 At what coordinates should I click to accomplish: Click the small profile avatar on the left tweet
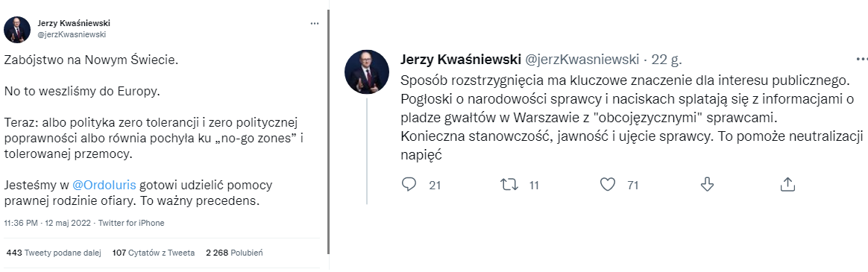[x=17, y=29]
